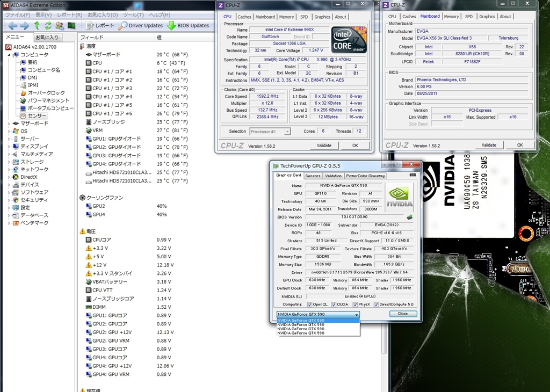Open the Processor #1 selection dropdown in CPU-Z
550x392 pixels.
270,132
